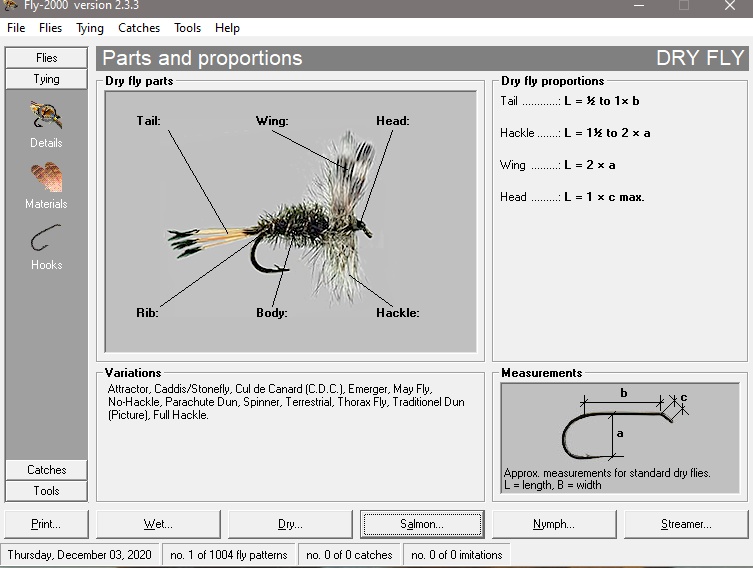This screenshot has width=753, height=568.
Task: Open the Catches menu
Action: coord(139,28)
